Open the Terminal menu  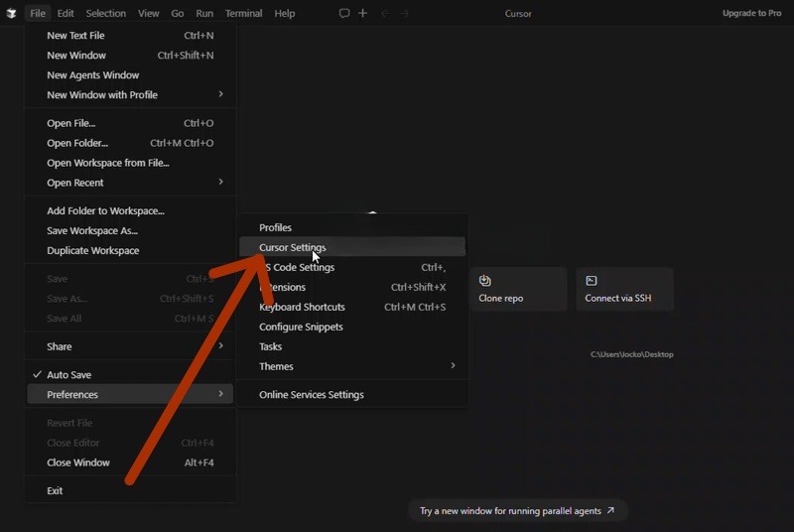coord(243,14)
